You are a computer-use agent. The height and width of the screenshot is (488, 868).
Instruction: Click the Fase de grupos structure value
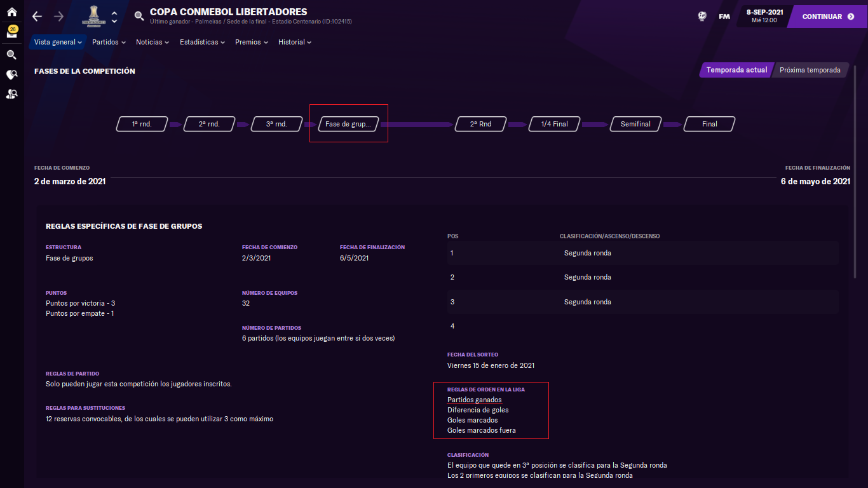(69, 258)
